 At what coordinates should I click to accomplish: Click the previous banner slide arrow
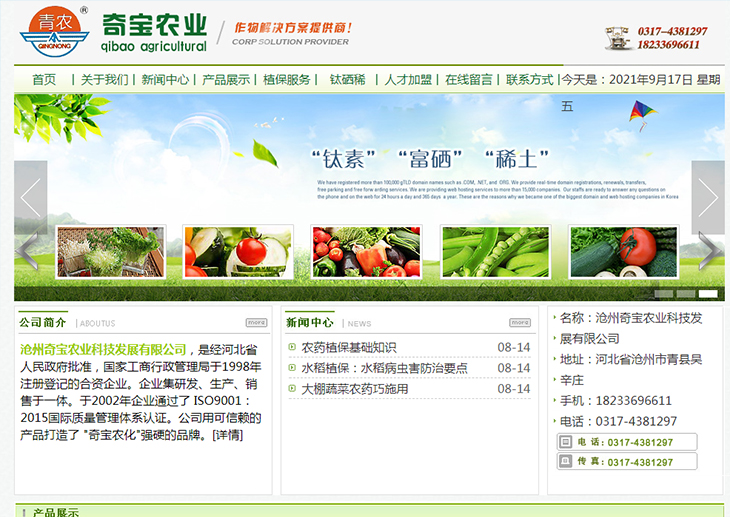tap(30, 197)
